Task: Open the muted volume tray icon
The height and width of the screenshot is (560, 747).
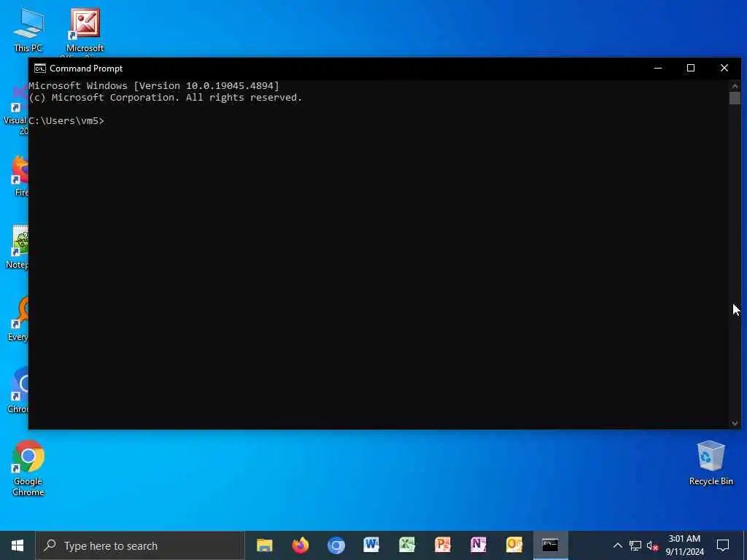Action: (653, 545)
